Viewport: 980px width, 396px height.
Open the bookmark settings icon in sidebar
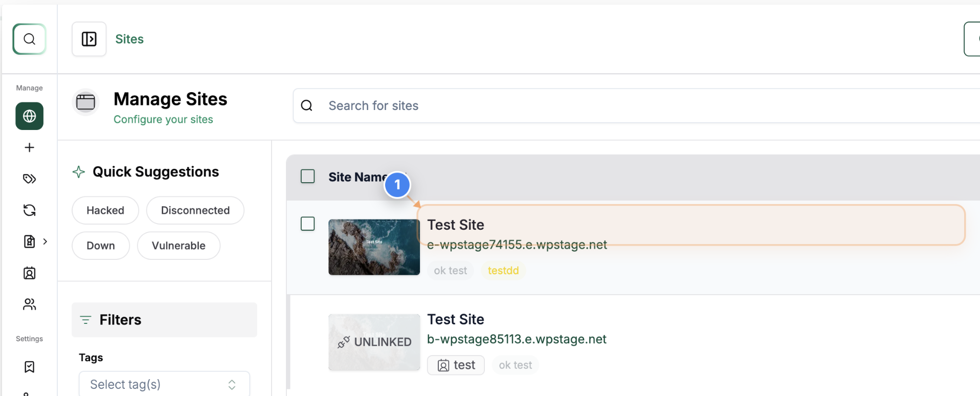(29, 367)
